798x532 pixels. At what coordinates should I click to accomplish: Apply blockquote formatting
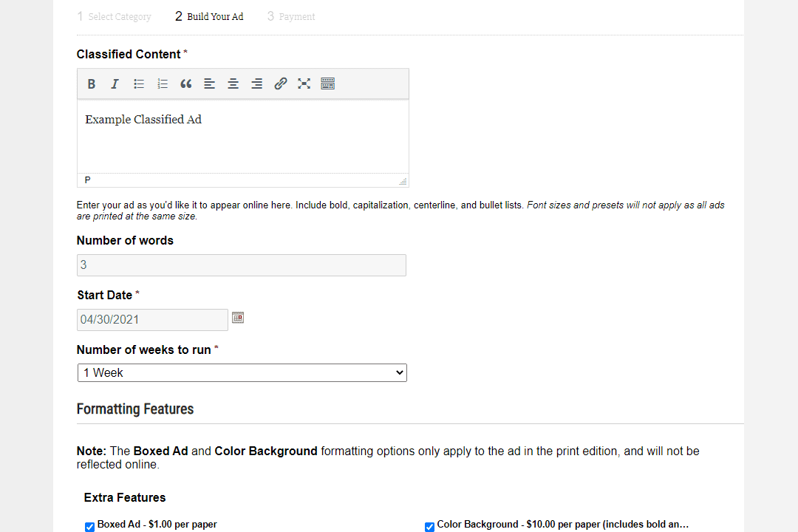(x=185, y=84)
